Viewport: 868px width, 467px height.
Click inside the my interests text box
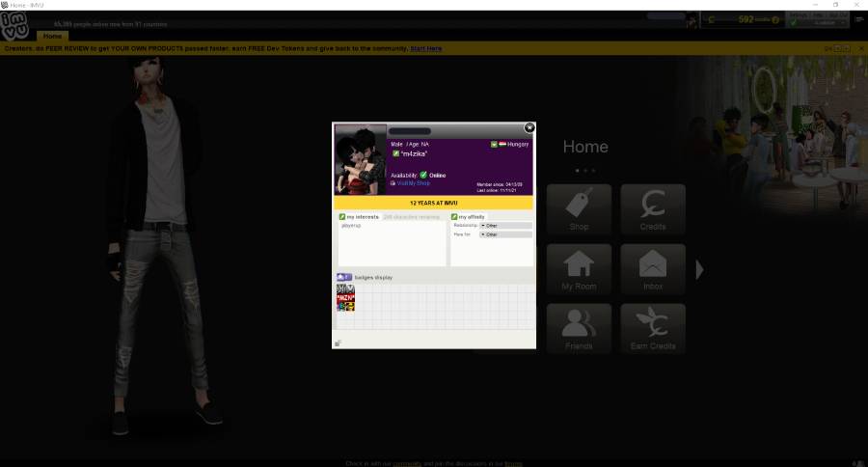(392, 243)
